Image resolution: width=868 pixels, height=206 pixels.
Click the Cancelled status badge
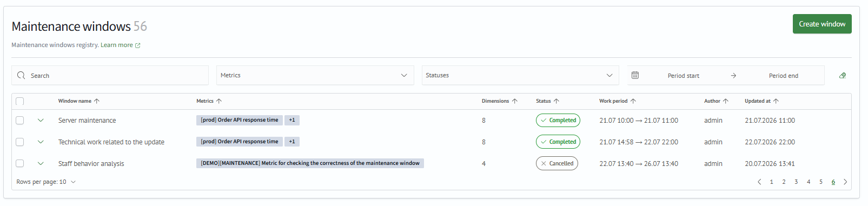tap(557, 163)
